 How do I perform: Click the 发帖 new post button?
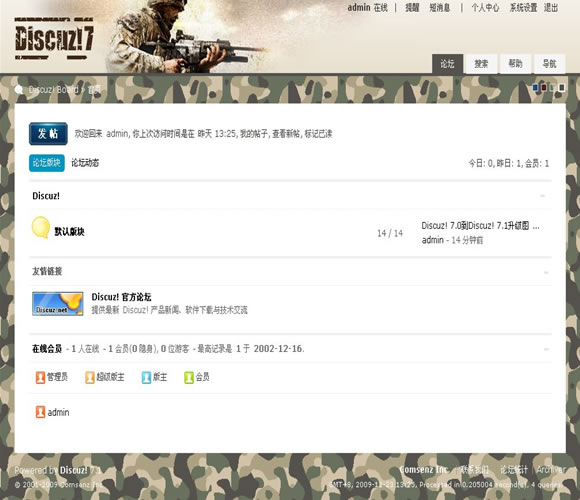48,134
